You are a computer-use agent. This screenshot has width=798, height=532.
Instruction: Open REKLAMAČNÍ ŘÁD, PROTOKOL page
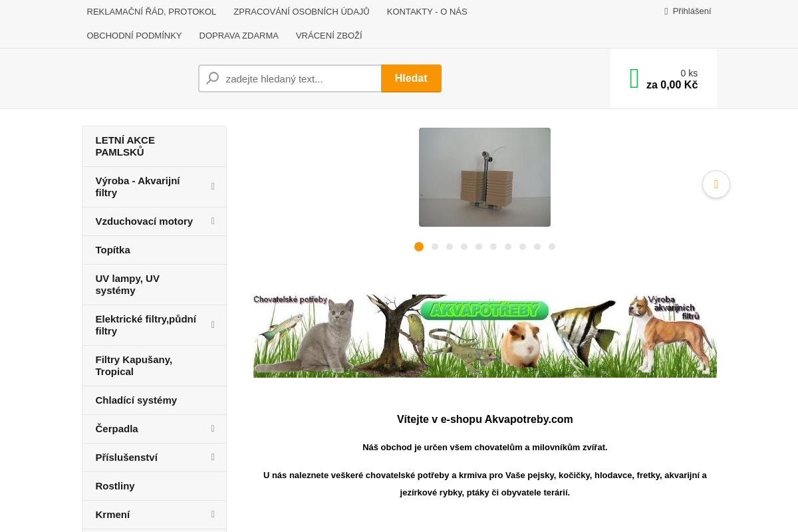click(152, 11)
